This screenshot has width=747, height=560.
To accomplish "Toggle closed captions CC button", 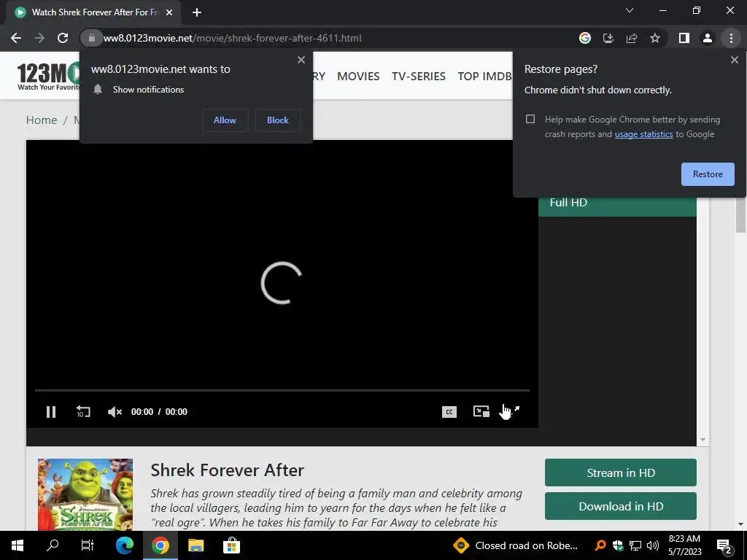I will click(449, 412).
